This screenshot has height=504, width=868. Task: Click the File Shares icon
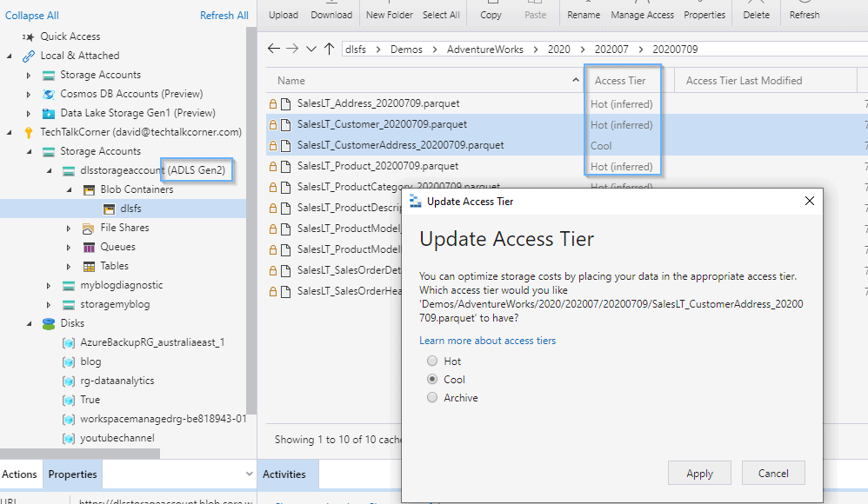click(88, 228)
